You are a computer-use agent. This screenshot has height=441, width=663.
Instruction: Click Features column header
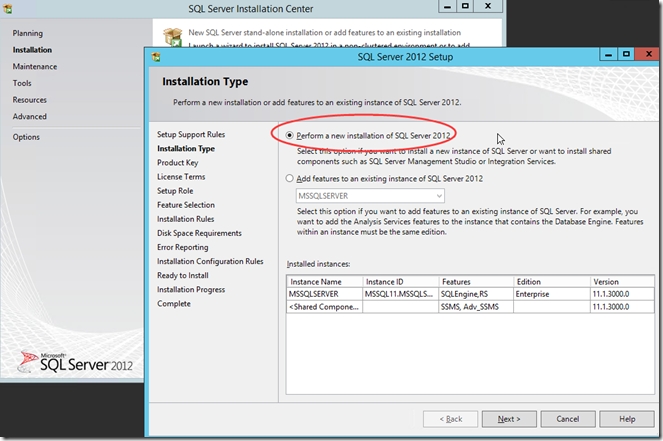click(476, 282)
